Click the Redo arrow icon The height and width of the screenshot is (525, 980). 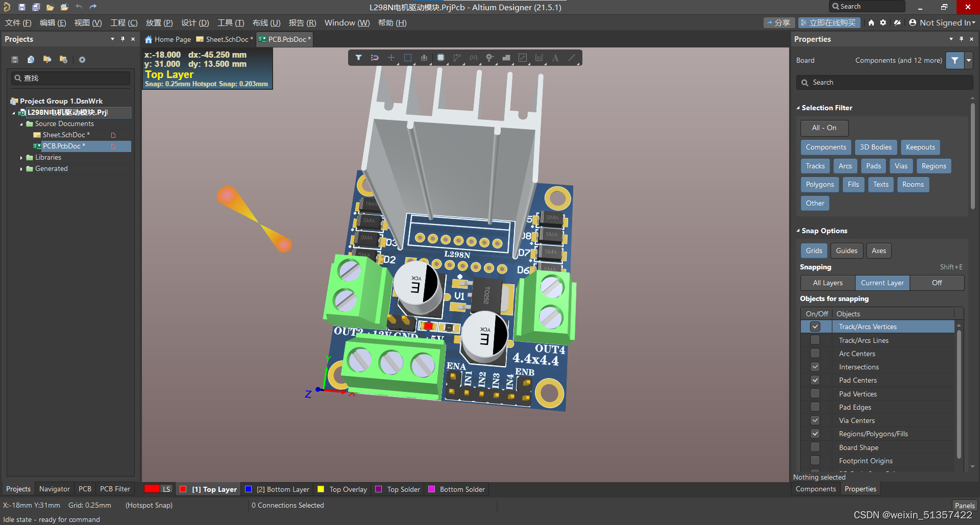point(93,7)
